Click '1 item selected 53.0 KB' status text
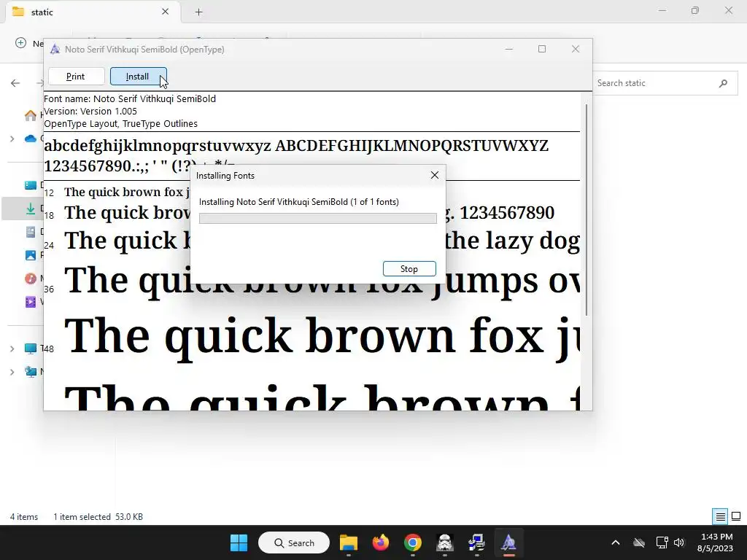This screenshot has width=747, height=560. pyautogui.click(x=98, y=517)
